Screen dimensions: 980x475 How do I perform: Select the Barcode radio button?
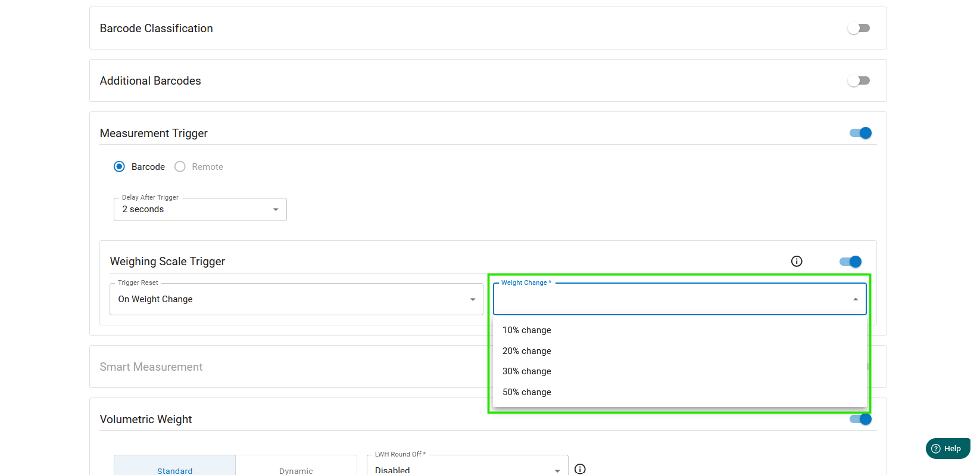pyautogui.click(x=119, y=167)
